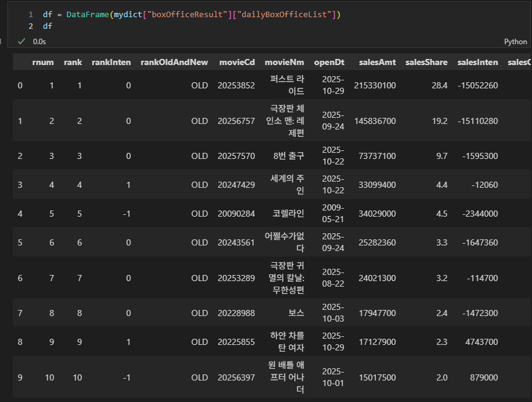
Task: Click salesAmt value 34029000
Action: point(377,214)
